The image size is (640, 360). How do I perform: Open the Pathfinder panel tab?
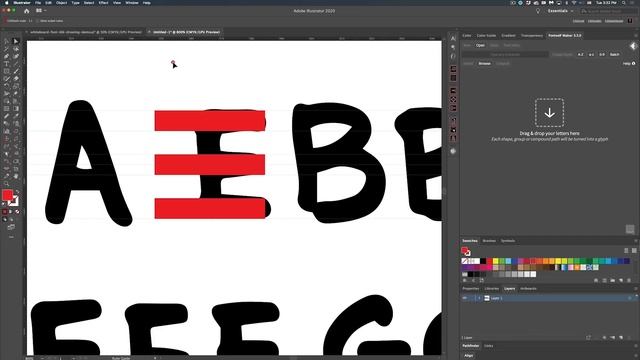pos(471,346)
